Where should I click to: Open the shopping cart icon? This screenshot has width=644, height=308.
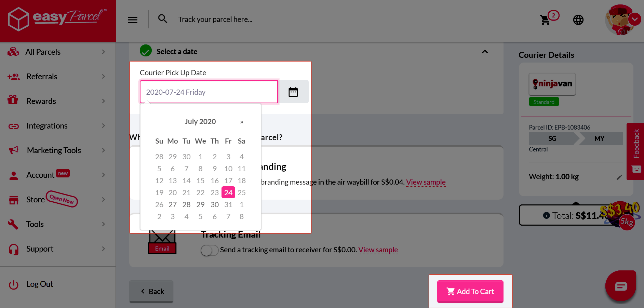[546, 20]
